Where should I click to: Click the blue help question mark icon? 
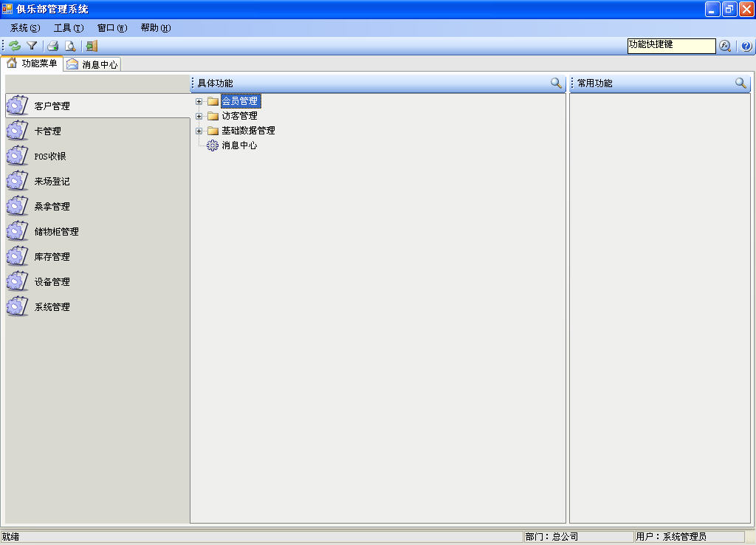(746, 46)
